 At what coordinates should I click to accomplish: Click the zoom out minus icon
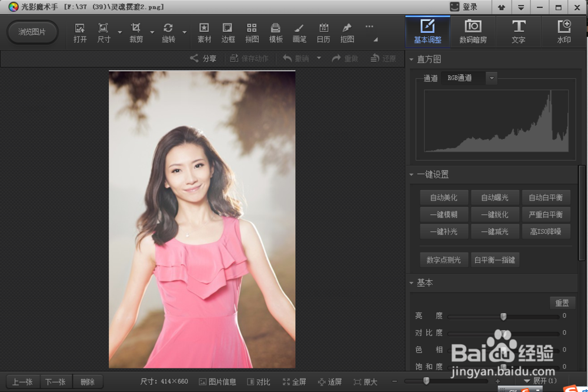click(x=395, y=381)
